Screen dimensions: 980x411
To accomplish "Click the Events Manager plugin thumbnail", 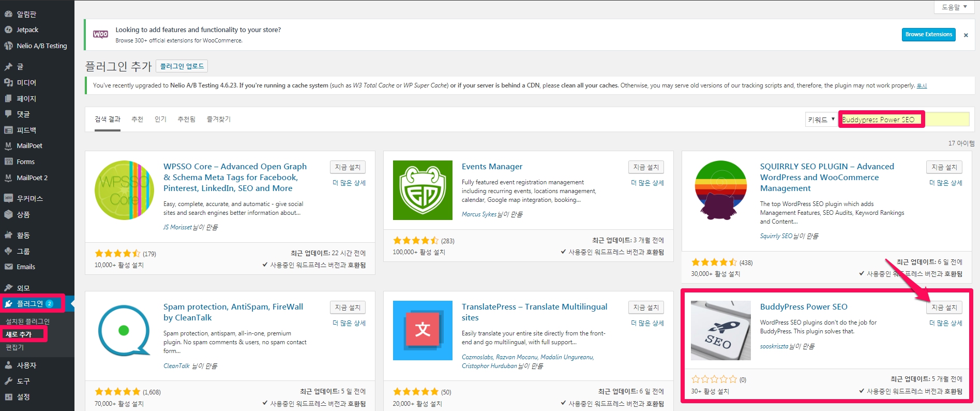I will 423,190.
